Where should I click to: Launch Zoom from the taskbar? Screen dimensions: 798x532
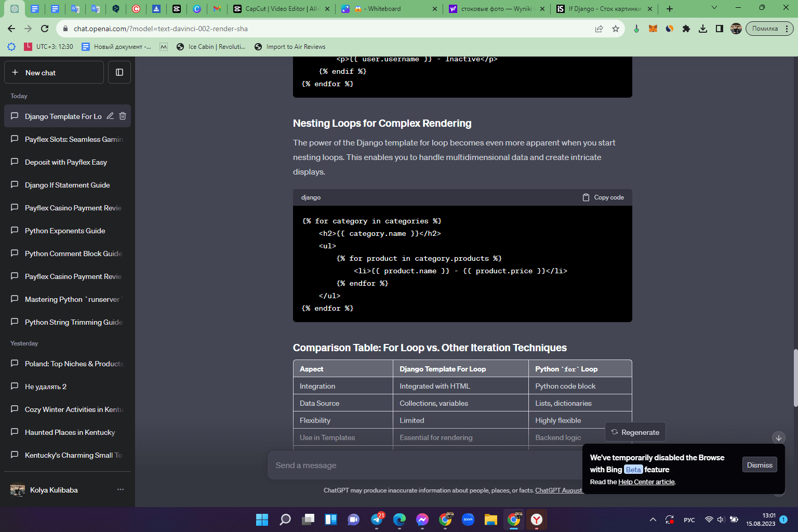468,520
